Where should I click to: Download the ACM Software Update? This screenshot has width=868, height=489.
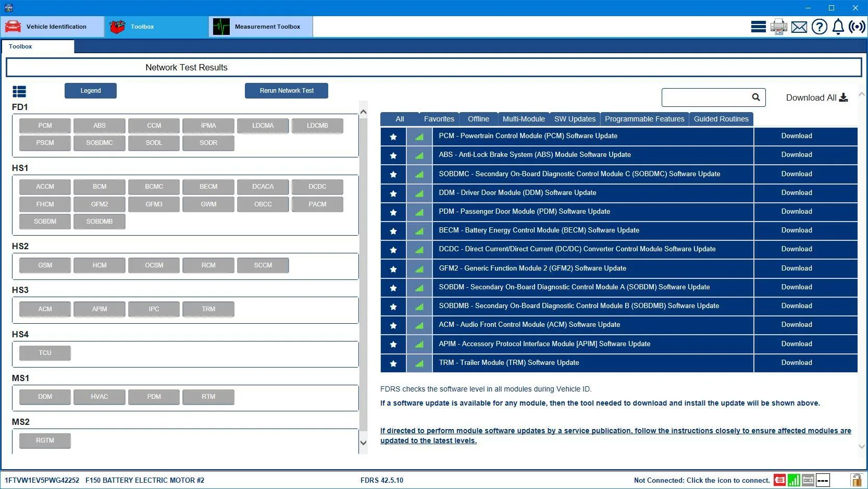tap(797, 325)
